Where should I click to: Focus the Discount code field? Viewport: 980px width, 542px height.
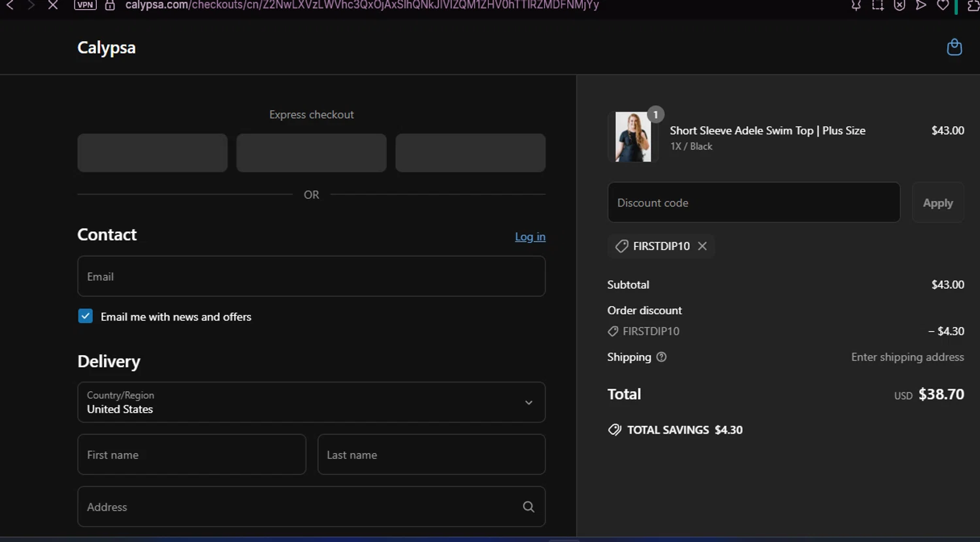tap(754, 202)
